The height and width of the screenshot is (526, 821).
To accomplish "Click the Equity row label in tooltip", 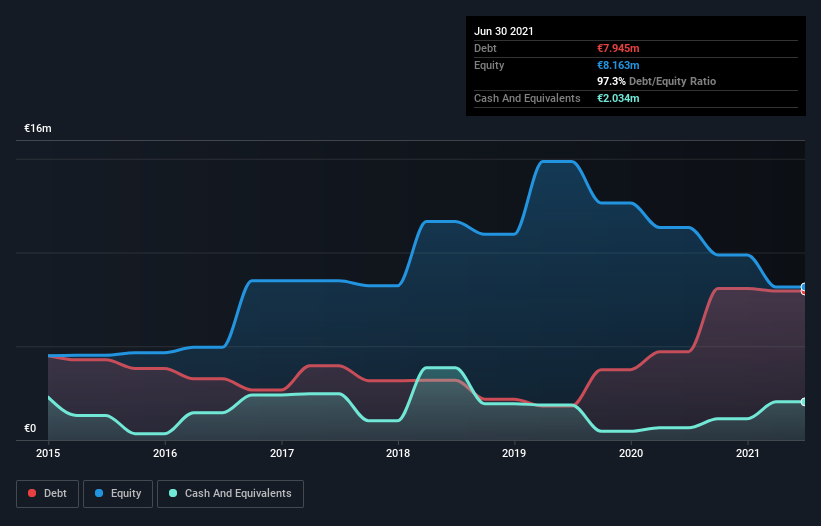I will point(489,65).
